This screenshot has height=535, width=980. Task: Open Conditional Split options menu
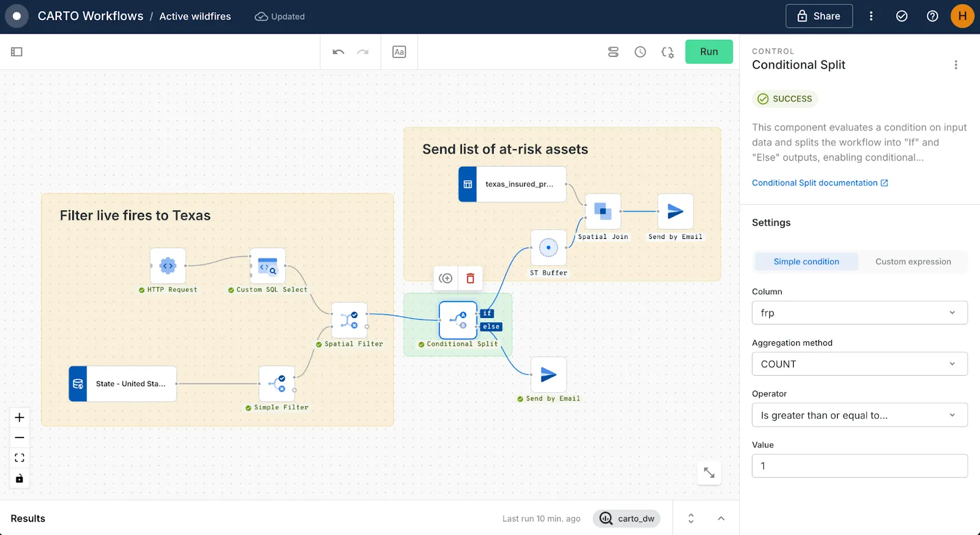(956, 65)
